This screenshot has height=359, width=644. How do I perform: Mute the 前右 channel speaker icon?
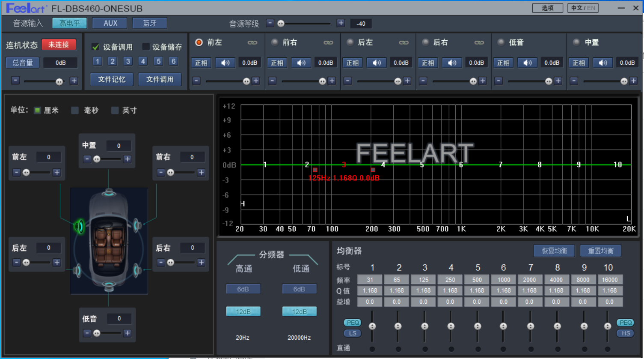(301, 63)
